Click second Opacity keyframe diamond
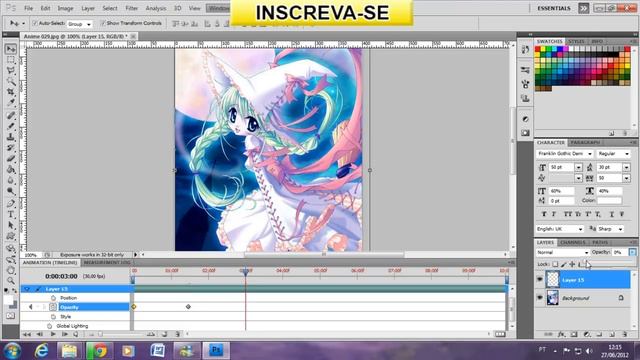This screenshot has width=640, height=360. (x=188, y=307)
